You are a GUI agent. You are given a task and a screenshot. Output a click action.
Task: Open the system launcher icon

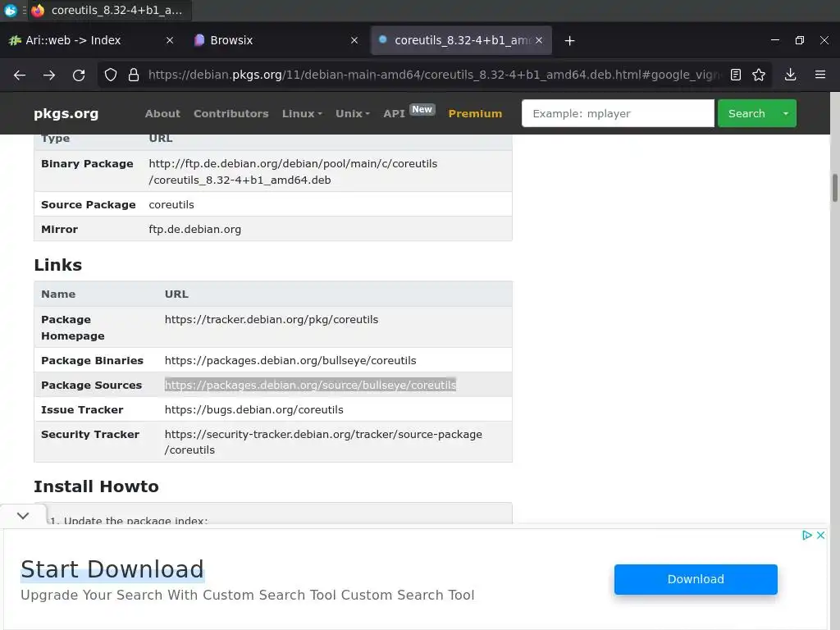coord(10,10)
